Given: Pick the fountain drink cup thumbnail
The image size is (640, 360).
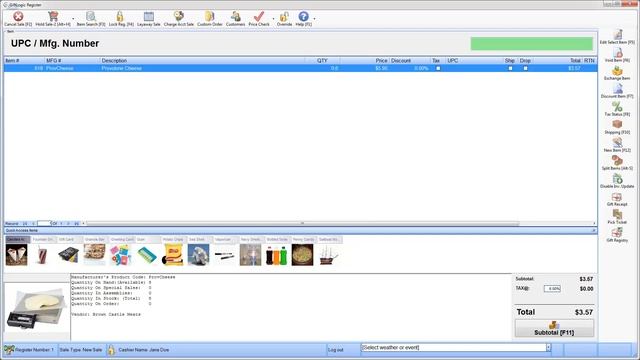Looking at the screenshot, I should click(x=42, y=255).
